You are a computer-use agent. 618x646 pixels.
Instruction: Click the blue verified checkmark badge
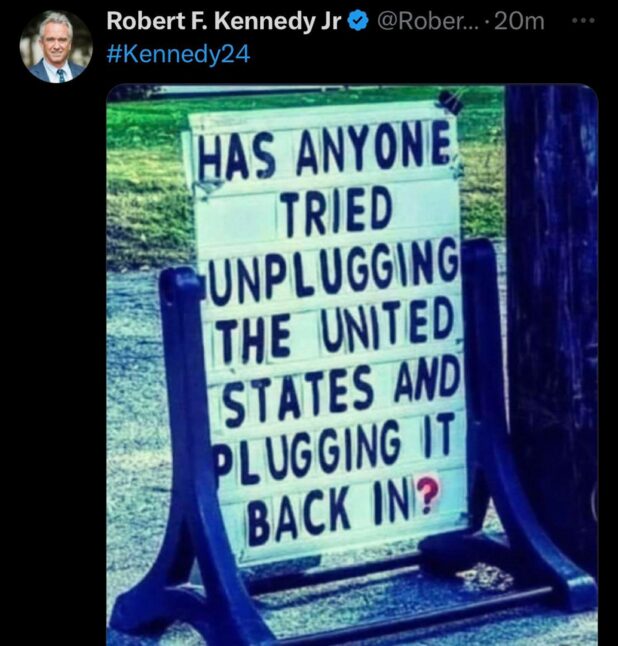tap(358, 21)
